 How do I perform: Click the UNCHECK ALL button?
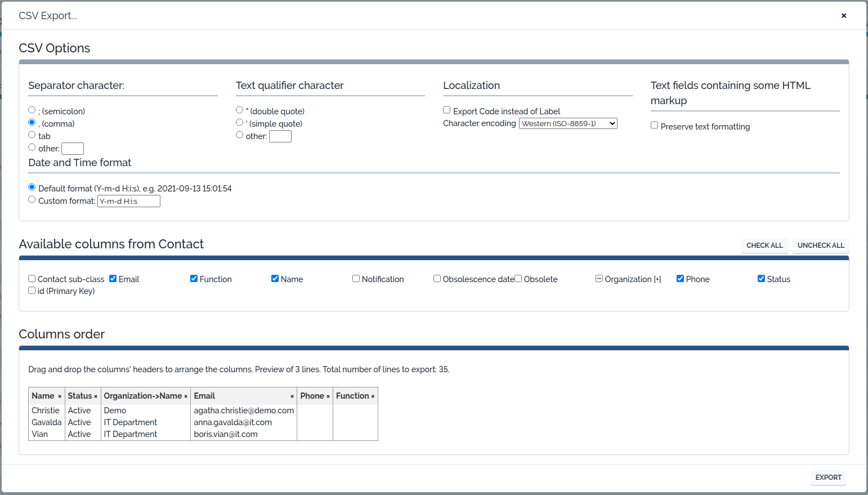coord(820,246)
